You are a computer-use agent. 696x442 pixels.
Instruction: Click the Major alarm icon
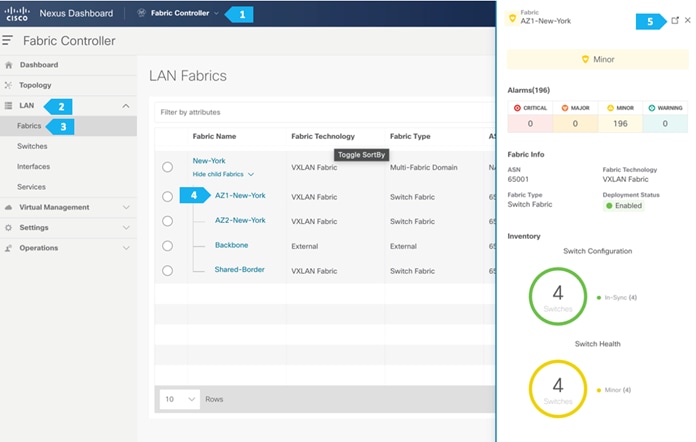pos(565,108)
